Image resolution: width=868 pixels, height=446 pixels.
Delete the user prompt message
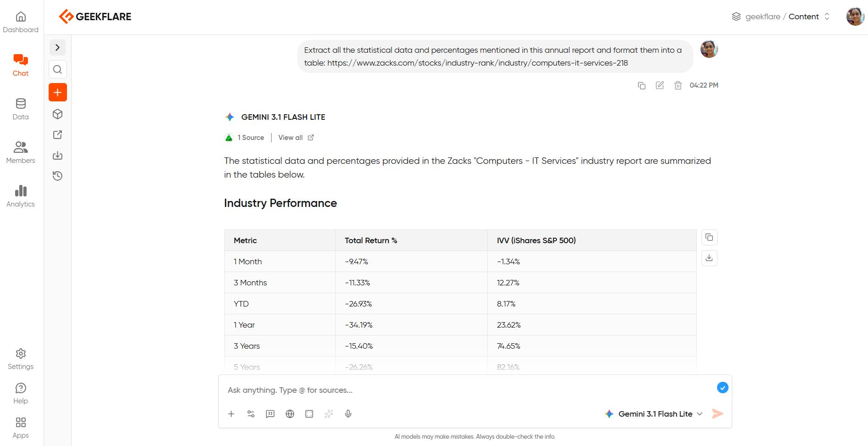tap(678, 85)
